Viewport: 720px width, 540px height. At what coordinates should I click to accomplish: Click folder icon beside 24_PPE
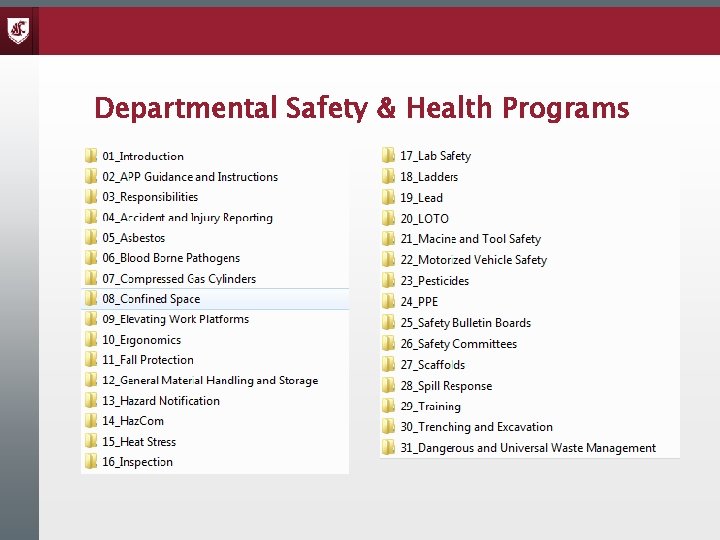[x=388, y=301]
